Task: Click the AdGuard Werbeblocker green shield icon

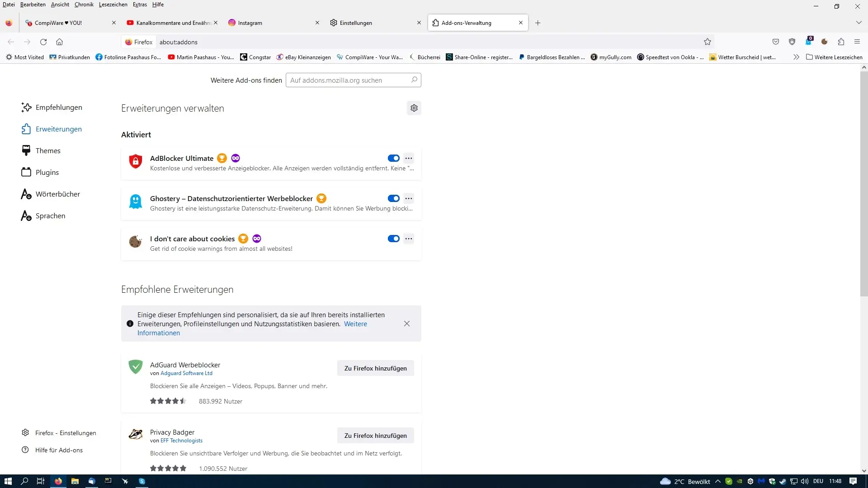Action: [x=136, y=366]
